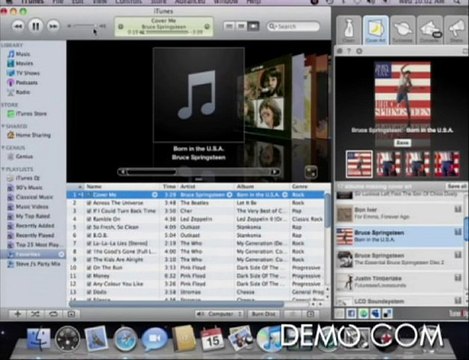The width and height of the screenshot is (469, 360).
Task: Click the song progress bar in display
Action: click(x=166, y=32)
